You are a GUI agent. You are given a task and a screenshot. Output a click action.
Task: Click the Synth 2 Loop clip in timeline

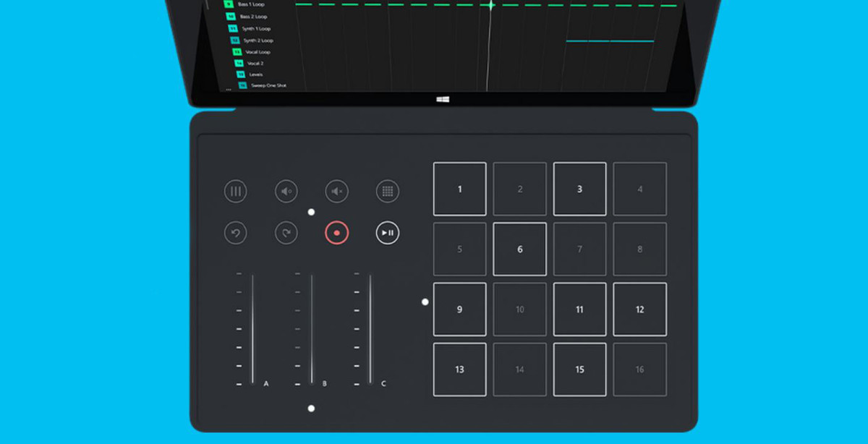(x=609, y=41)
